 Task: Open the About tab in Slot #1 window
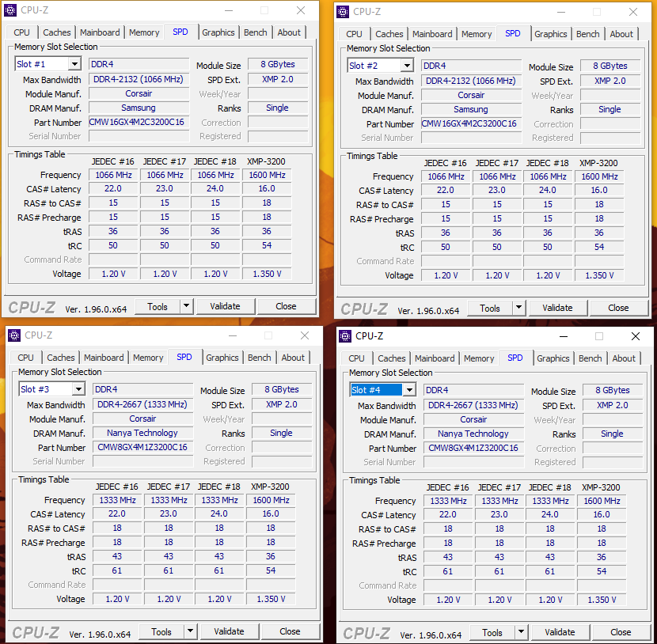[289, 32]
